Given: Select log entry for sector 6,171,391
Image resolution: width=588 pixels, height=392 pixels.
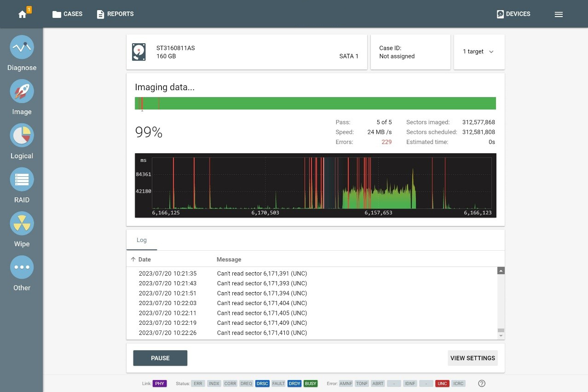Looking at the screenshot, I should click(x=312, y=273).
